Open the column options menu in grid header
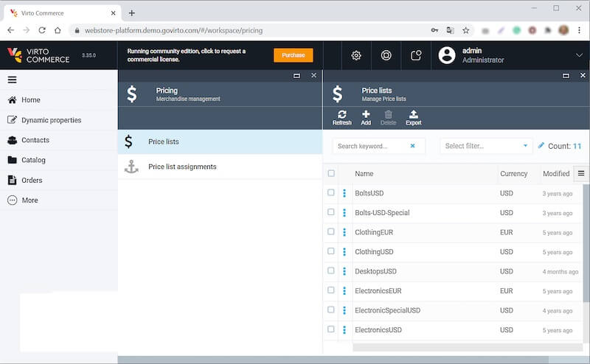 (x=581, y=173)
